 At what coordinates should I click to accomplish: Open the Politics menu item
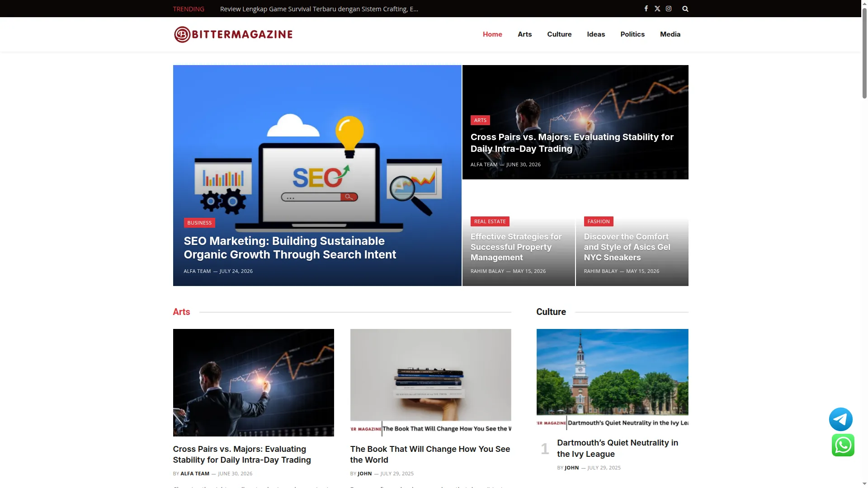click(632, 34)
